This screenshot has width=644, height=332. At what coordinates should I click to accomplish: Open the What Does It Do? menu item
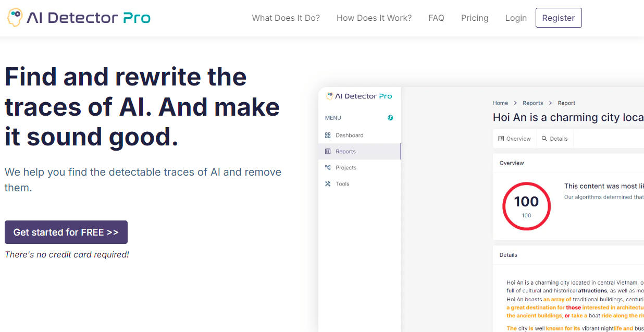point(286,18)
